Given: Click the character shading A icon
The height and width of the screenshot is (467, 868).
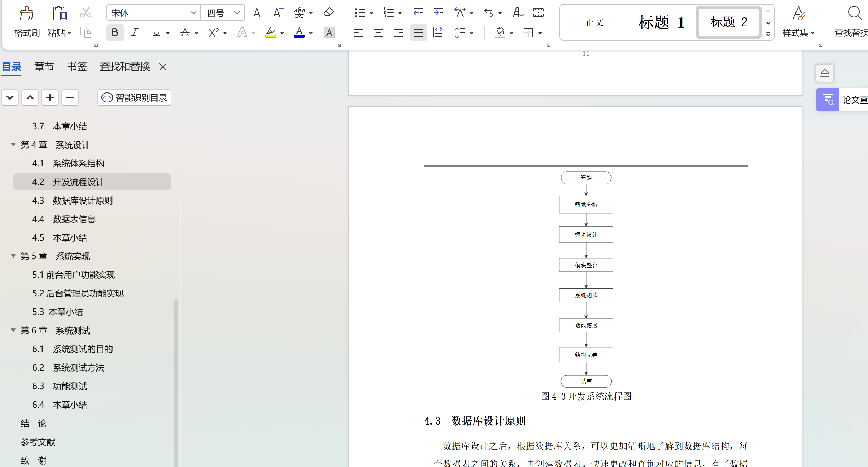Looking at the screenshot, I should coord(329,33).
